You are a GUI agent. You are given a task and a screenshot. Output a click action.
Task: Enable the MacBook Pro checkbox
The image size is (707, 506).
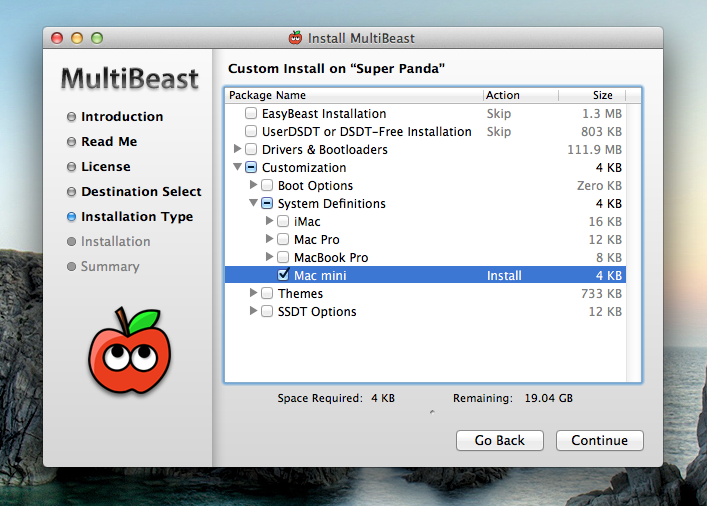283,257
